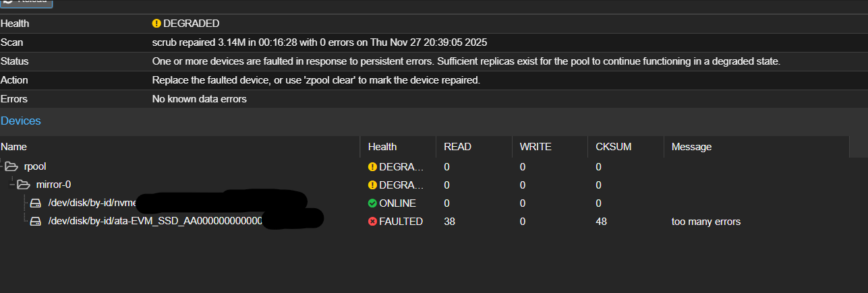The image size is (868, 293).
Task: Click the Health column header
Action: (x=382, y=146)
